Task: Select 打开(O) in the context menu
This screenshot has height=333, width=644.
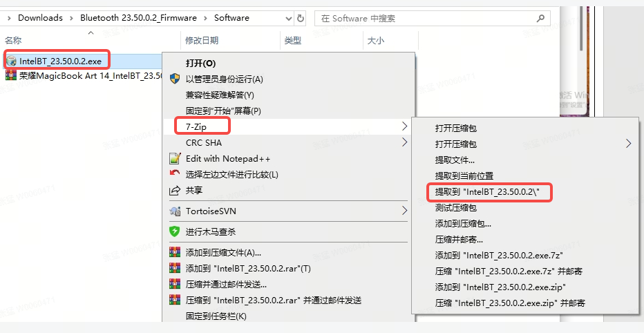Action: 200,64
